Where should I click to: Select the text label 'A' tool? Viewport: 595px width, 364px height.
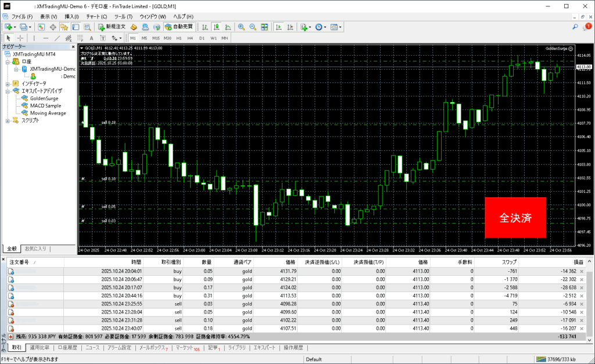[92, 38]
